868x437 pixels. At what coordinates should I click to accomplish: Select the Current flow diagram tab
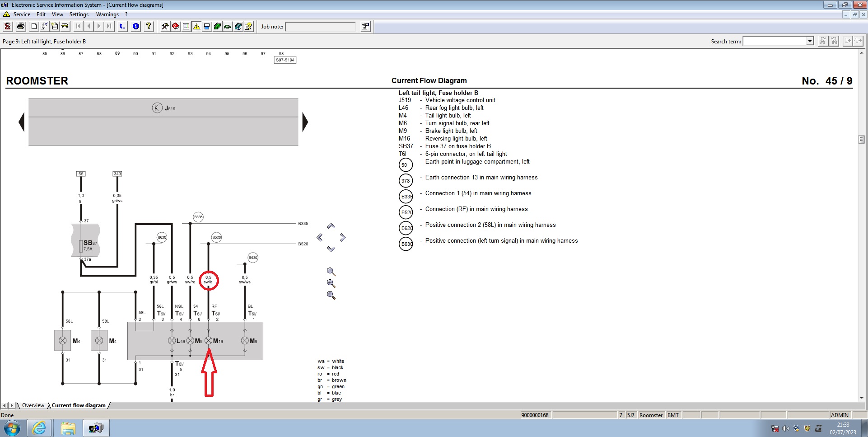[78, 405]
